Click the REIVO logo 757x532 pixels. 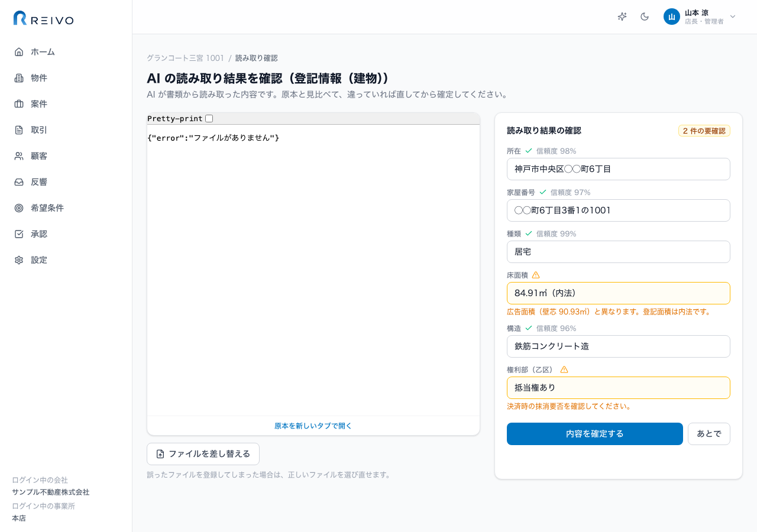pos(44,19)
